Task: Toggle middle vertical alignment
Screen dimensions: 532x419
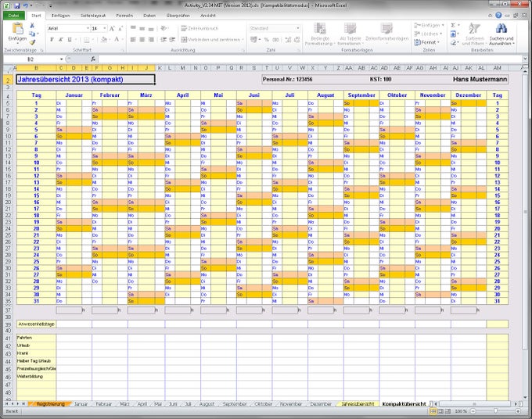Action: (x=142, y=28)
